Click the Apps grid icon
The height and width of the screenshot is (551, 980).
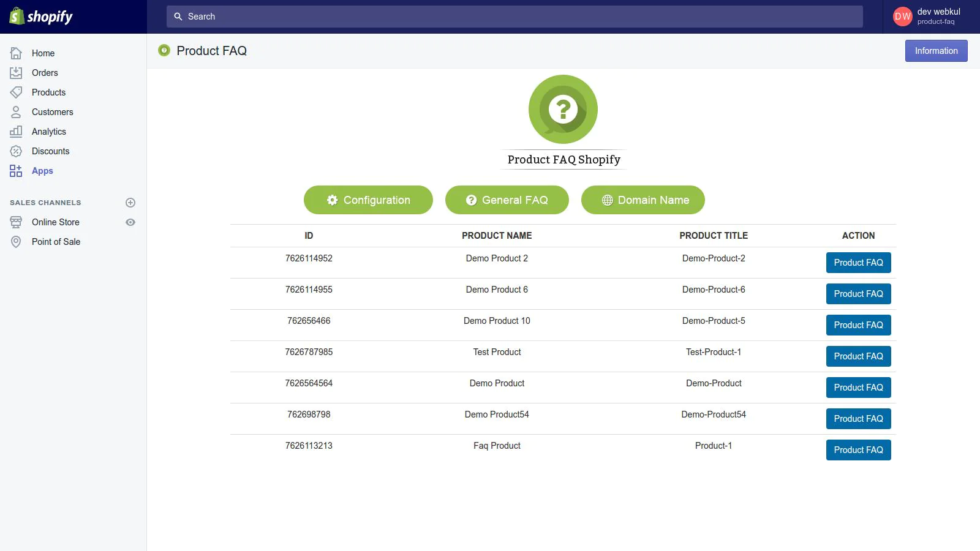pyautogui.click(x=16, y=171)
